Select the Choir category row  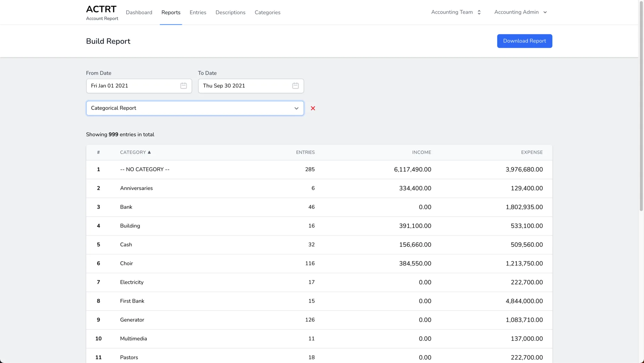(319, 264)
